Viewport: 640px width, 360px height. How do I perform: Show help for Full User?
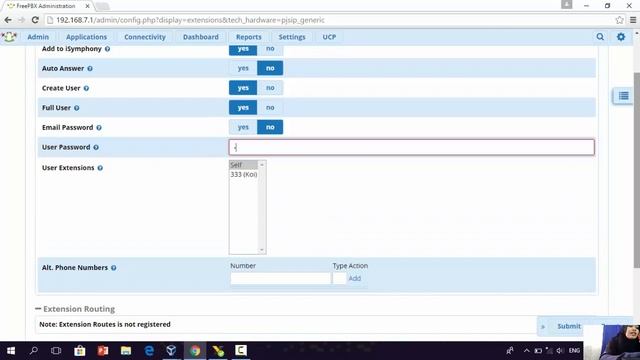76,108
